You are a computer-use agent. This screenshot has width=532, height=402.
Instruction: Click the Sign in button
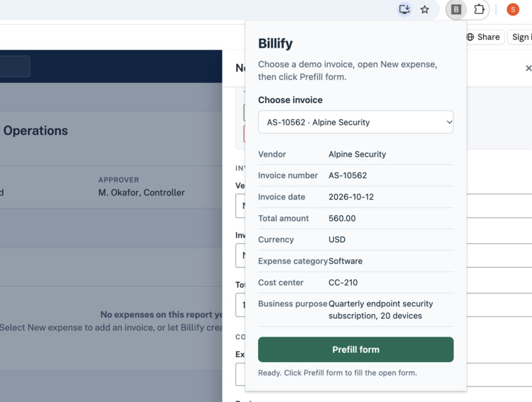(x=520, y=37)
